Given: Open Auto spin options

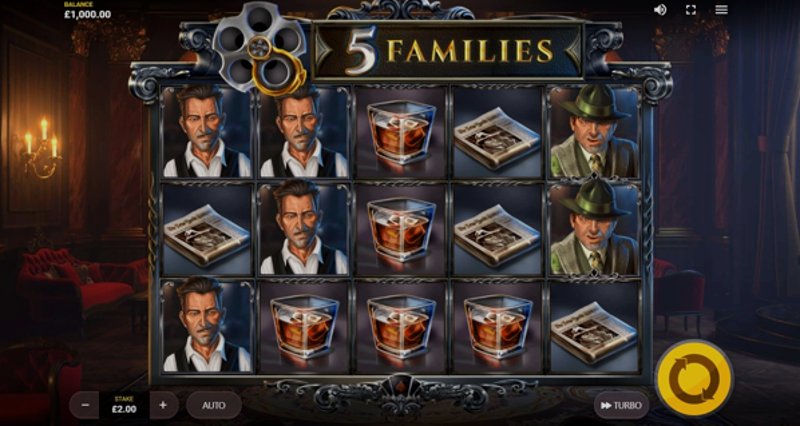Looking at the screenshot, I should click(214, 406).
